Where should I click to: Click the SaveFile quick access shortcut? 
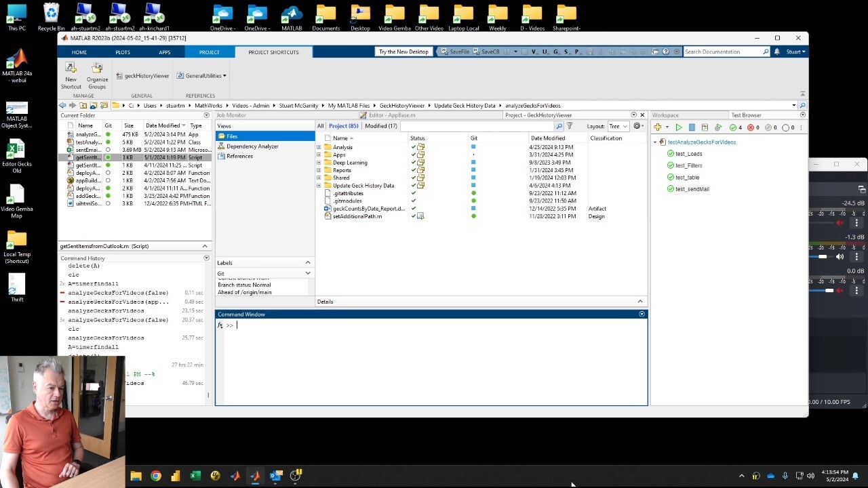coord(455,52)
